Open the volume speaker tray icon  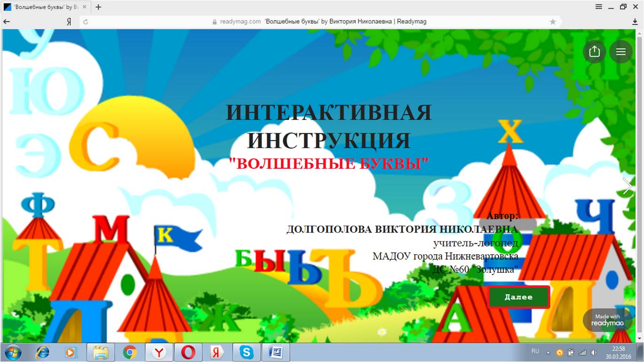point(594,353)
